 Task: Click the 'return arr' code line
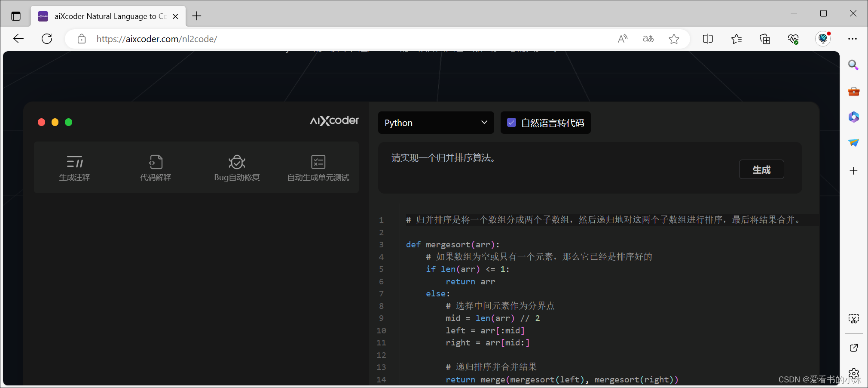471,281
